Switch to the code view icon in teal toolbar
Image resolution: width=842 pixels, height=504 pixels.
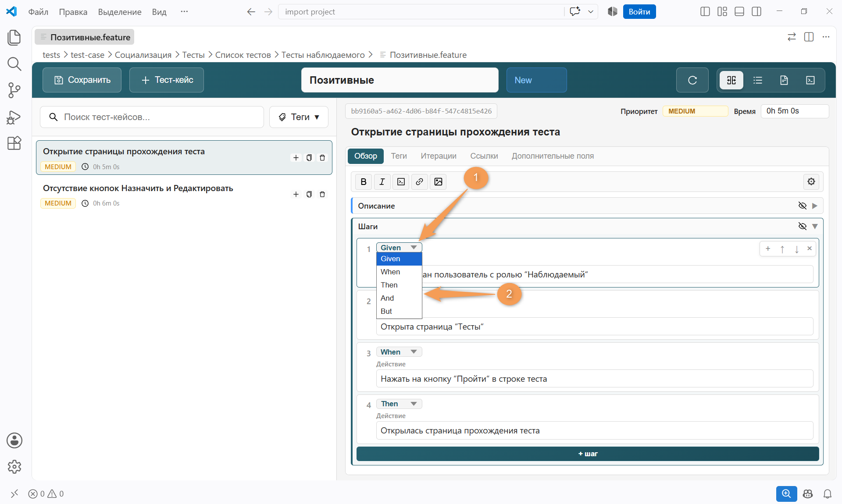(x=810, y=80)
